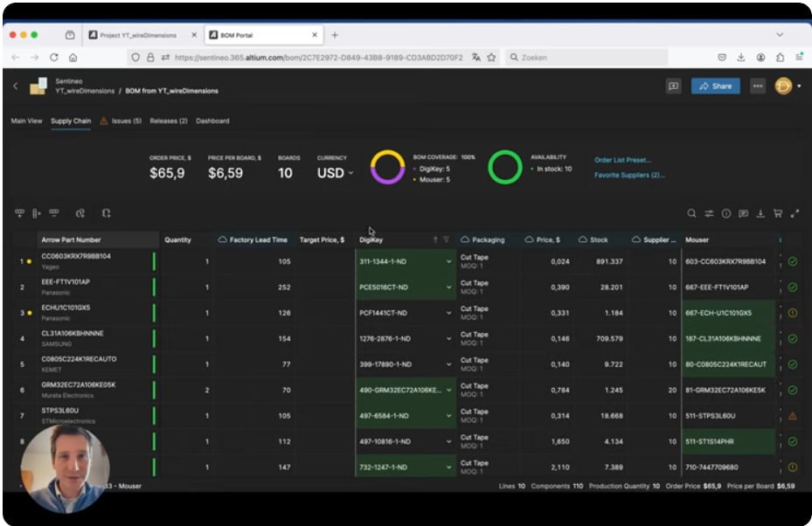Click the download BOM icon
812x526 pixels.
pyautogui.click(x=760, y=213)
